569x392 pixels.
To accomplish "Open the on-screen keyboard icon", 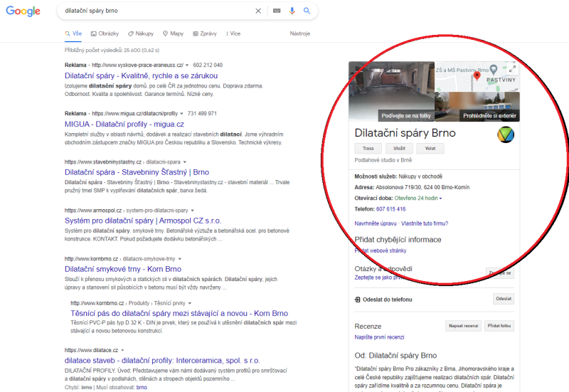I will (277, 11).
